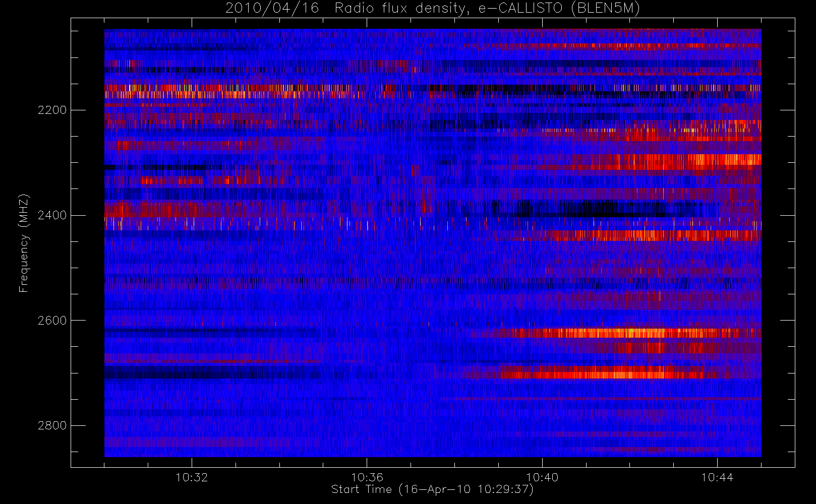This screenshot has height=504, width=816.
Task: Click the vertical Frequency (MHZ) axis title
Action: pyautogui.click(x=24, y=243)
